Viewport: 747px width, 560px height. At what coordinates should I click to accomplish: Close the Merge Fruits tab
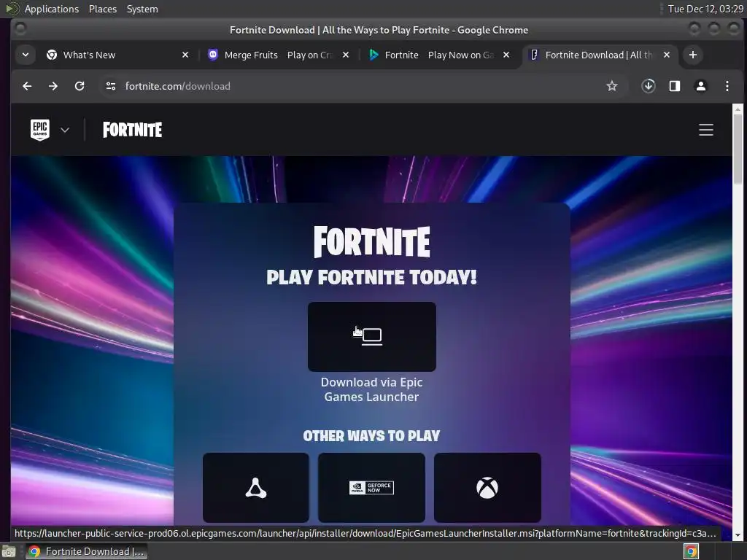346,55
